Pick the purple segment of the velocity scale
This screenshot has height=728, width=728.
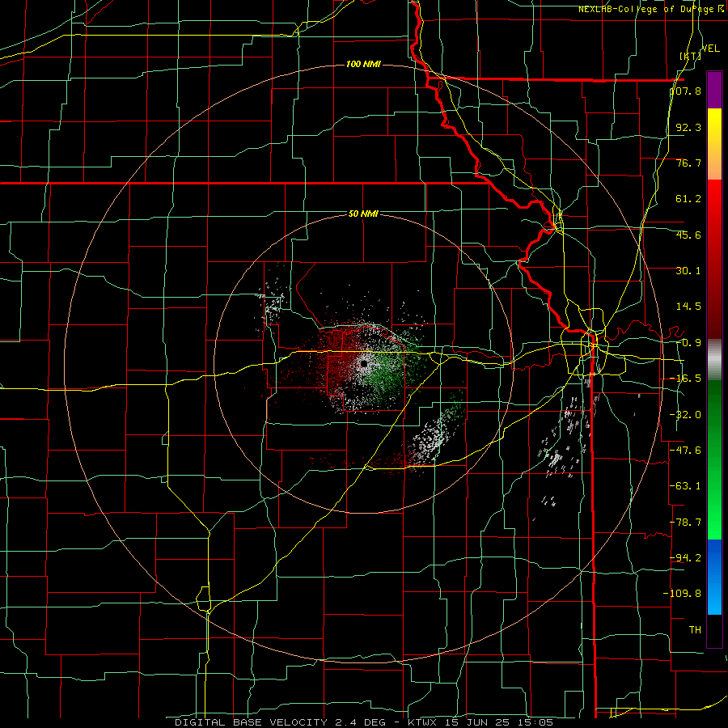[x=714, y=90]
